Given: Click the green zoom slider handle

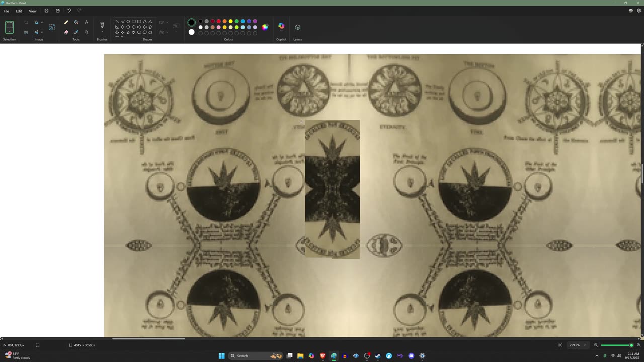Looking at the screenshot, I should point(631,345).
